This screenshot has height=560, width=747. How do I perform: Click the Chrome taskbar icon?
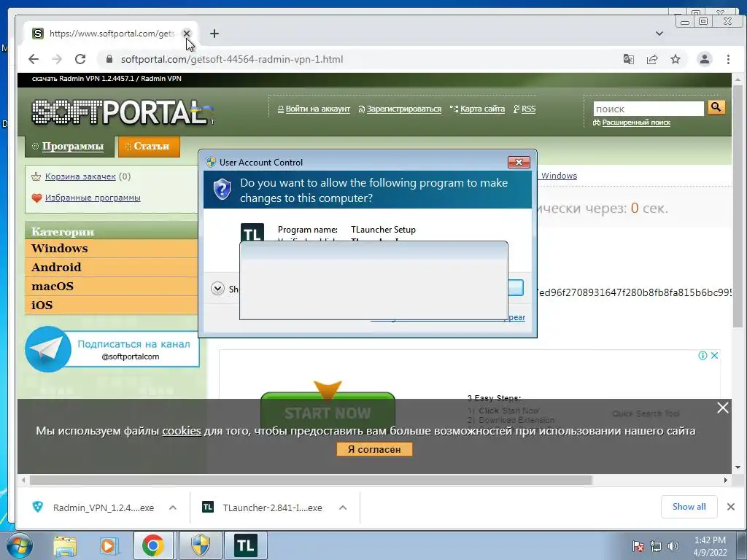click(153, 545)
